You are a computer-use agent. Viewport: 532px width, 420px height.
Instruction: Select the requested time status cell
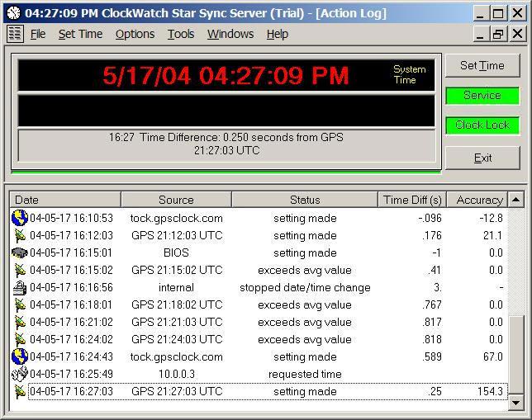305,375
